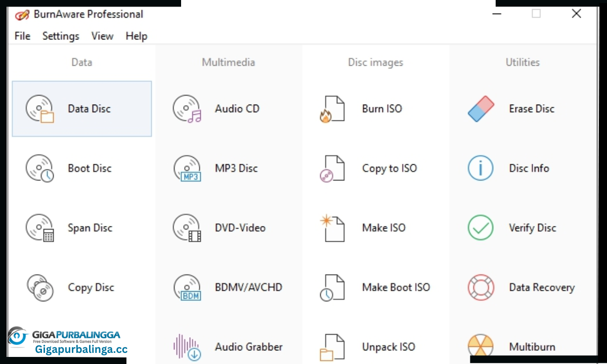The width and height of the screenshot is (607, 364).
Task: Open Disc Info by its label
Action: pyautogui.click(x=529, y=168)
